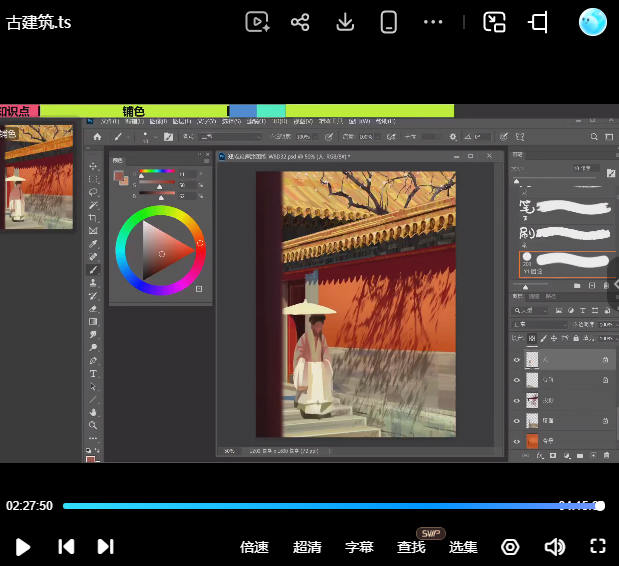Download the video using the download icon

[345, 22]
